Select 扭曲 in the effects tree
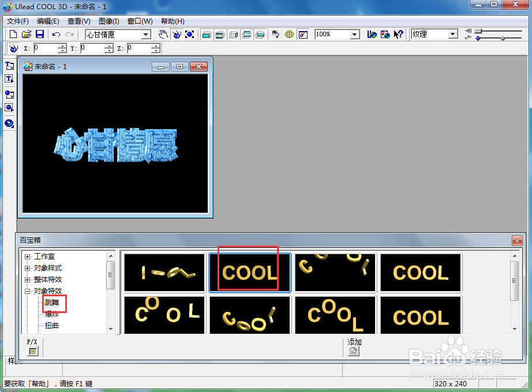Viewport: 532px width, 392px height. 52,326
